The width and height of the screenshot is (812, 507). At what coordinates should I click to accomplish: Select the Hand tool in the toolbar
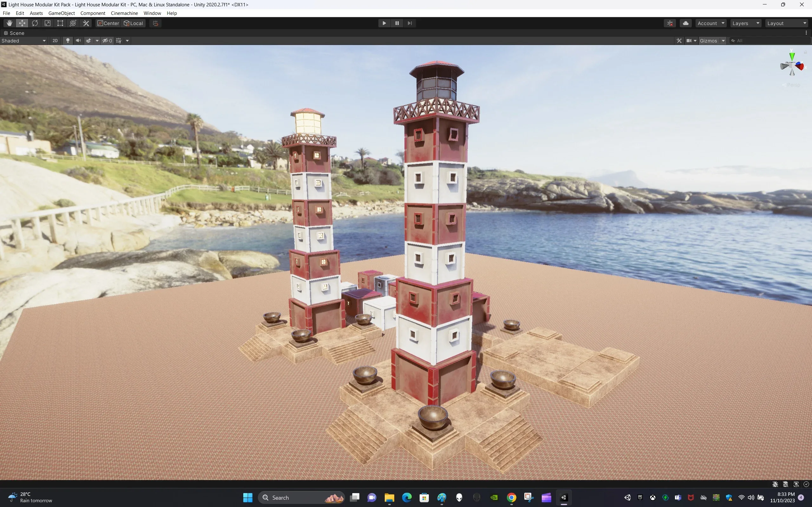(9, 23)
